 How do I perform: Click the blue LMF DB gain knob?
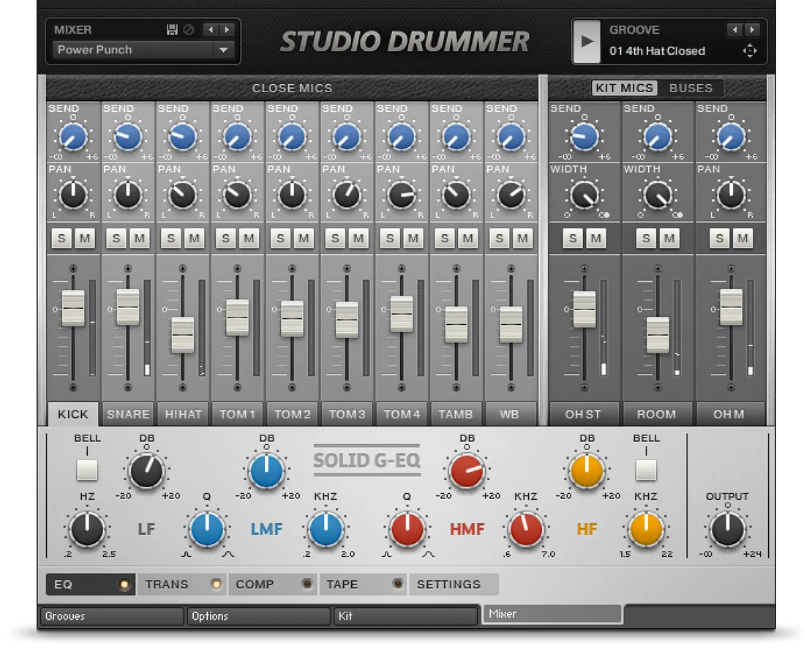coord(266,471)
